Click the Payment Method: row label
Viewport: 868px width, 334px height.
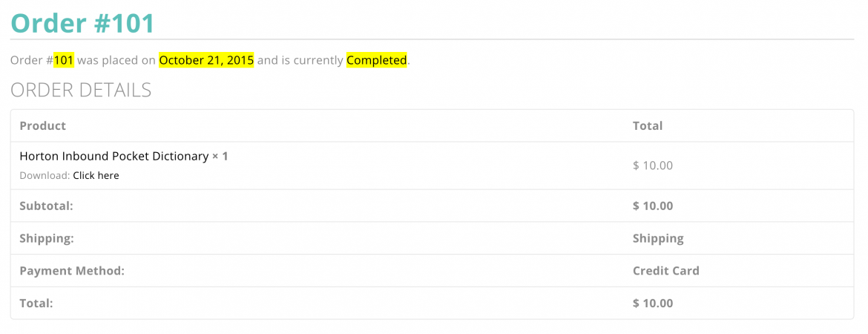click(x=72, y=271)
